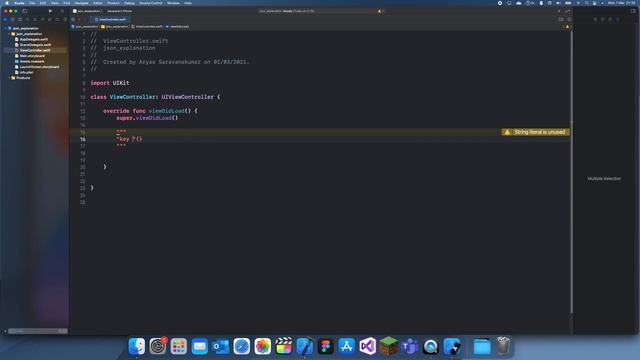This screenshot has width=640, height=360.
Task: Collapse the json_explanation group folder
Action: [x=9, y=34]
